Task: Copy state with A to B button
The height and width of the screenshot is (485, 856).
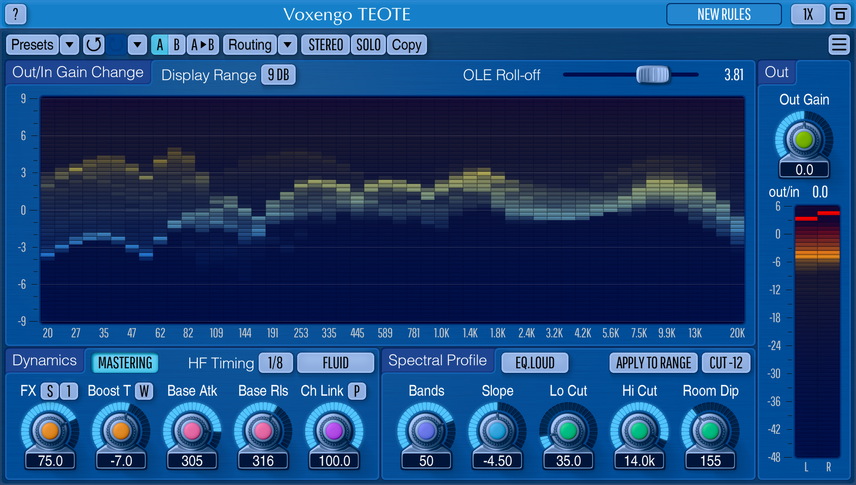Action: [x=203, y=45]
